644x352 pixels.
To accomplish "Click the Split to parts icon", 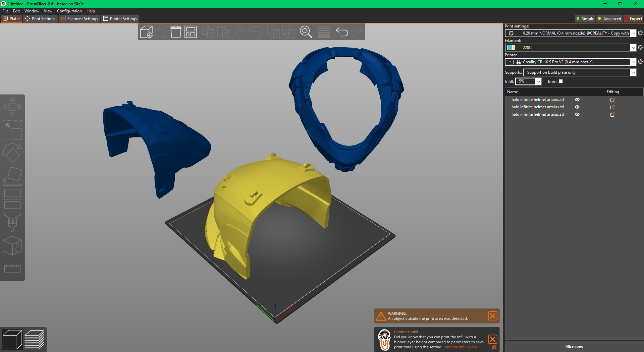I will (288, 32).
